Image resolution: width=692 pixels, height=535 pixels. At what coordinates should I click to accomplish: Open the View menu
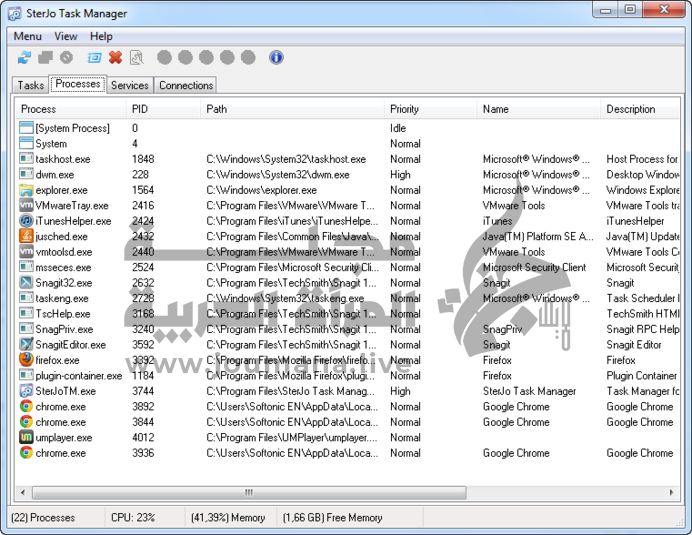[66, 36]
